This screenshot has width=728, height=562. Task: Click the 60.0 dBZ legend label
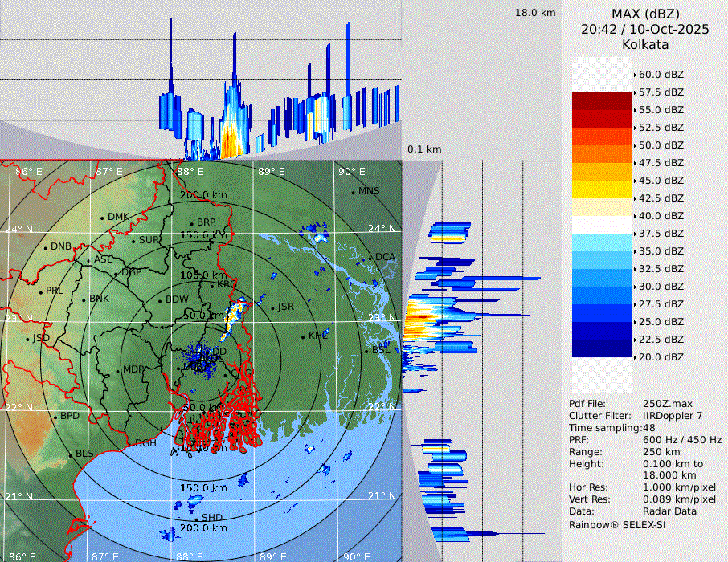coord(661,75)
